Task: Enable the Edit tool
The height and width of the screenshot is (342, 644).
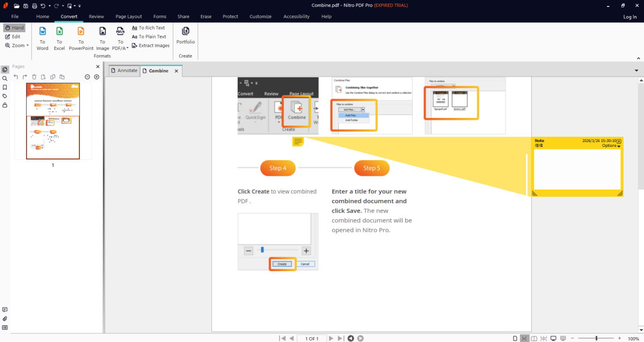Action: tap(13, 36)
